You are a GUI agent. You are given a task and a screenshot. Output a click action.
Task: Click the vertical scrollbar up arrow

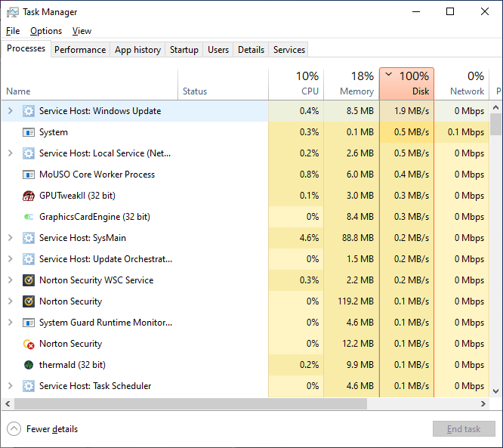[x=496, y=107]
